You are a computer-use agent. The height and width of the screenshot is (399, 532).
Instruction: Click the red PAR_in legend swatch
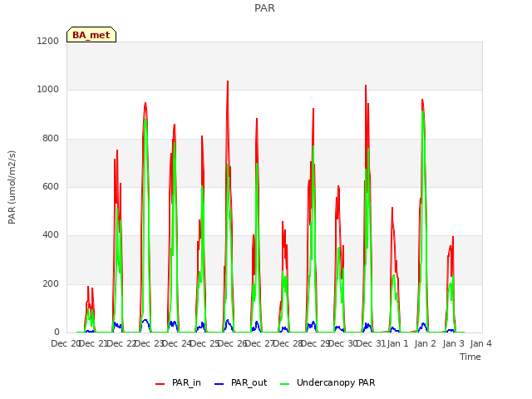(x=160, y=384)
